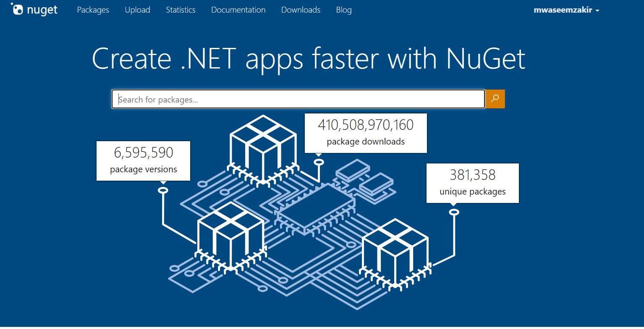This screenshot has width=644, height=329.
Task: Focus the Search for packages field
Action: point(298,99)
